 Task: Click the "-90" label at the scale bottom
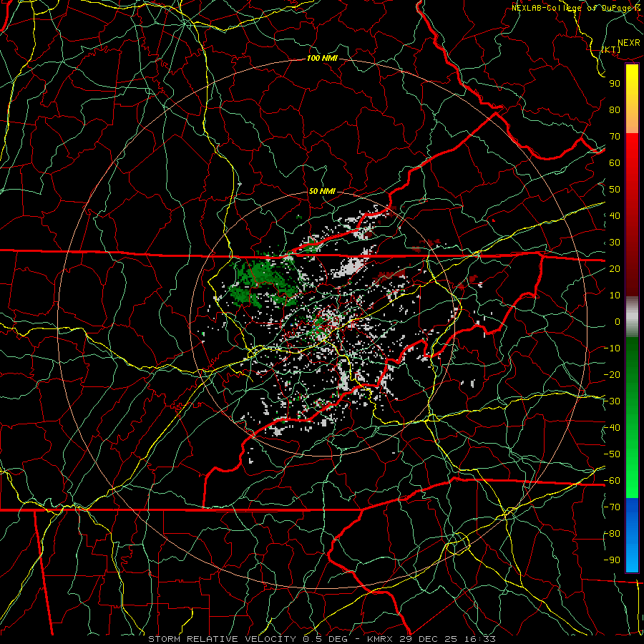(612, 560)
